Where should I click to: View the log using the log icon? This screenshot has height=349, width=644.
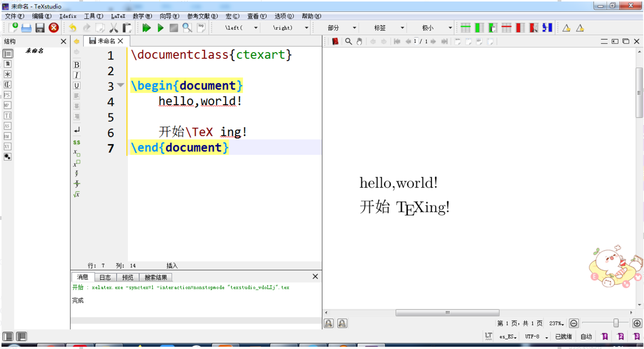coord(201,28)
